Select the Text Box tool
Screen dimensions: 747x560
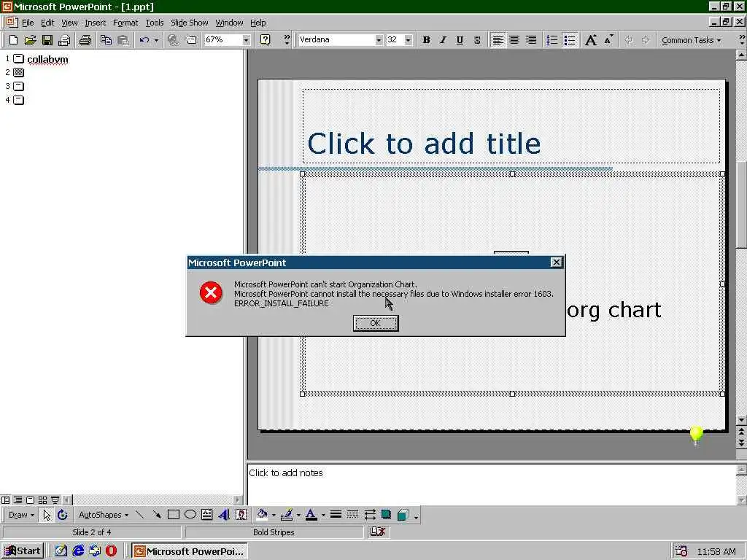(206, 515)
